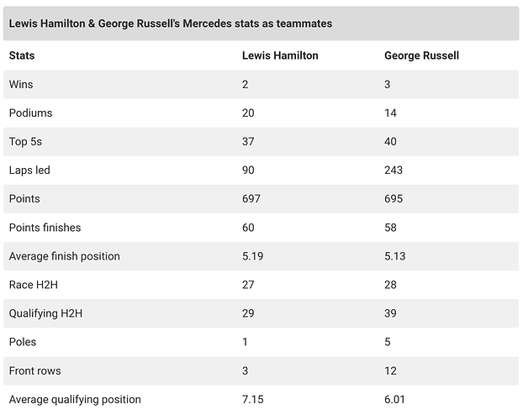
Task: Click the 'George Russell' column header
Action: [421, 55]
